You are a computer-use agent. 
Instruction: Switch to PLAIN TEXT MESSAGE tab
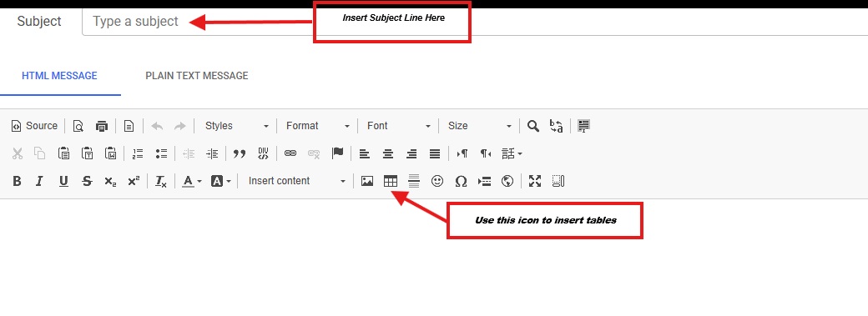196,76
